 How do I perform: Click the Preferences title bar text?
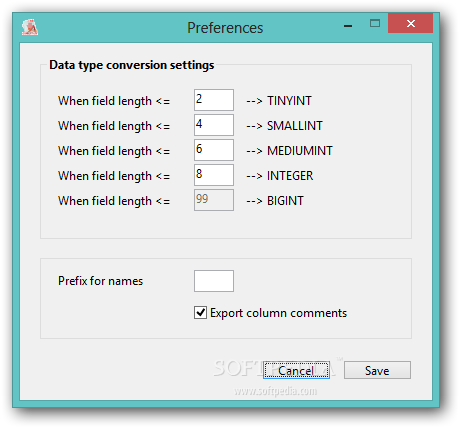point(225,28)
